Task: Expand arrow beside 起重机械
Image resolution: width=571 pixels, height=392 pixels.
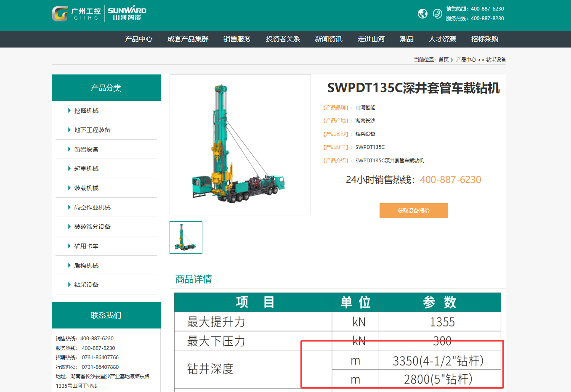Action: [69, 169]
